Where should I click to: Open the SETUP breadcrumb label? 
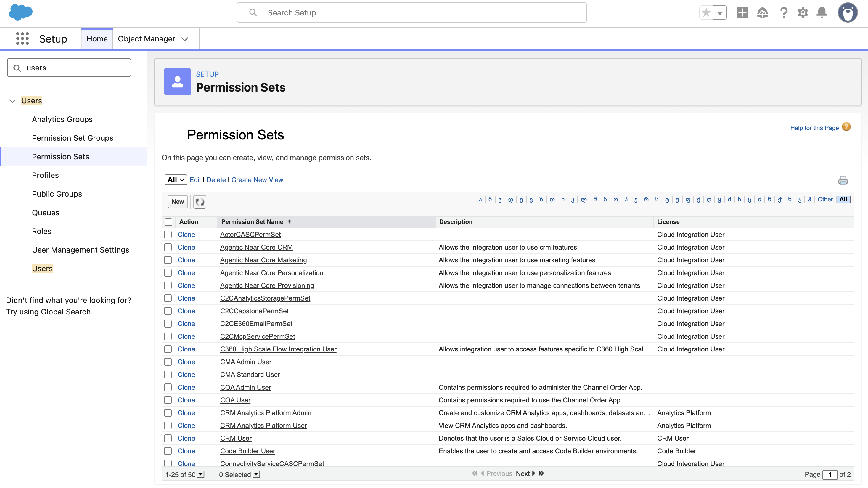point(207,74)
